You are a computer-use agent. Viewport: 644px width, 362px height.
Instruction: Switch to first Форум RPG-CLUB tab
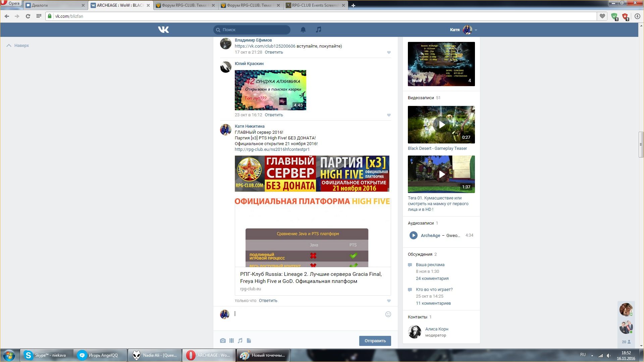coord(185,5)
